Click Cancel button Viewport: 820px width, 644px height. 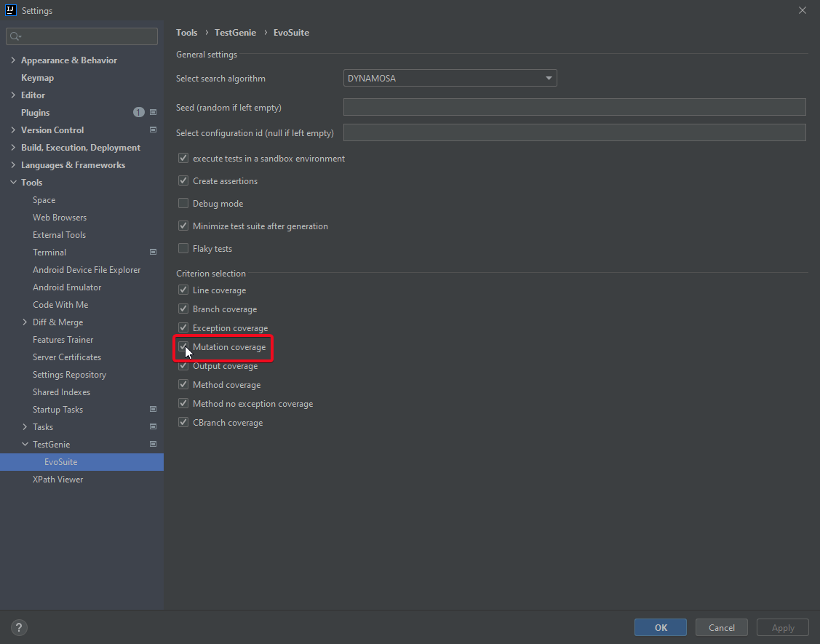coord(721,627)
